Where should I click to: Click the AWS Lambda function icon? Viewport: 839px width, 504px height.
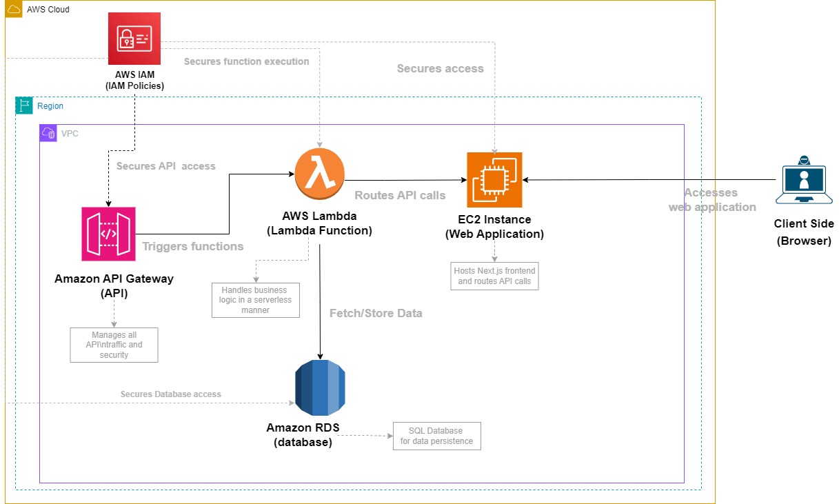tap(319, 174)
